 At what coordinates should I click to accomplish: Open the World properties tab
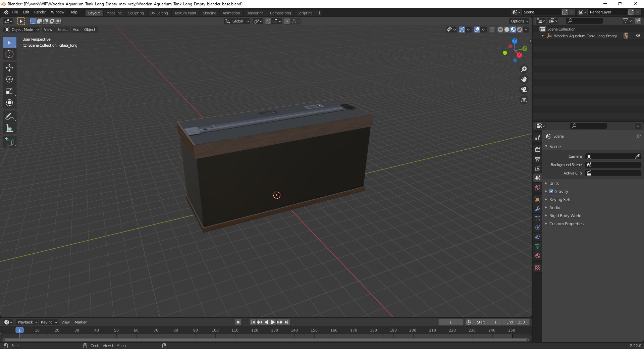click(538, 187)
